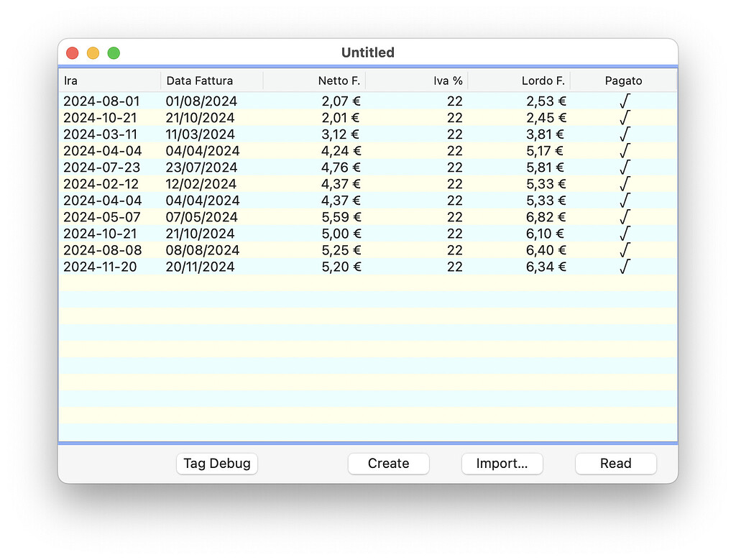Sort the table by the Ira column
The image size is (736, 560).
108,80
